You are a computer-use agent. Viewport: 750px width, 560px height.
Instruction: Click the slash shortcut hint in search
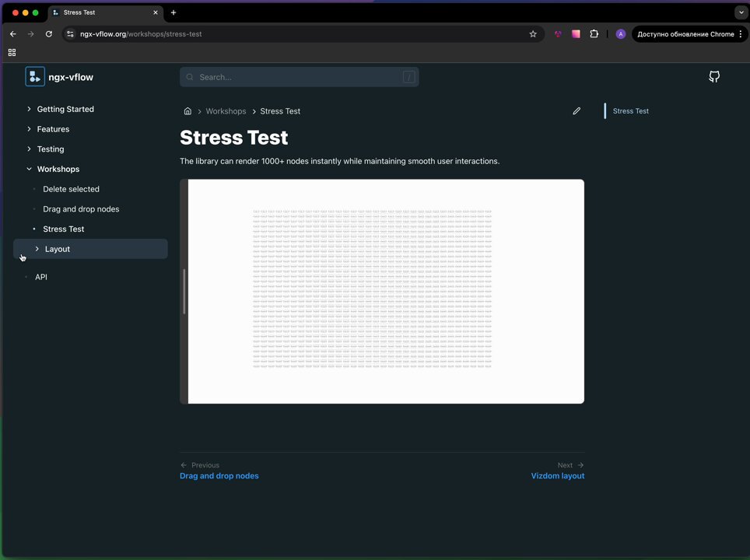(x=409, y=77)
